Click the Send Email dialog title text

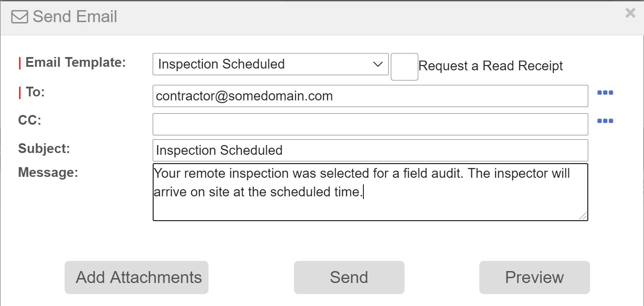(x=75, y=17)
